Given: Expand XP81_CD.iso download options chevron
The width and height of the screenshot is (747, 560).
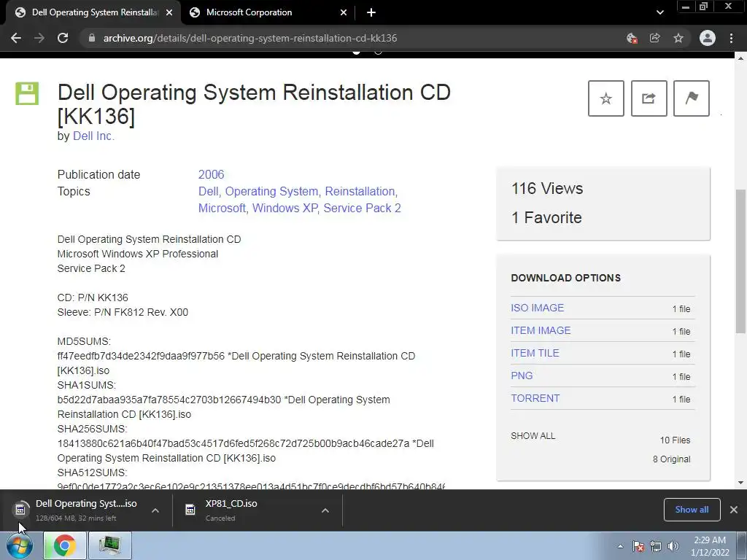Looking at the screenshot, I should point(325,510).
